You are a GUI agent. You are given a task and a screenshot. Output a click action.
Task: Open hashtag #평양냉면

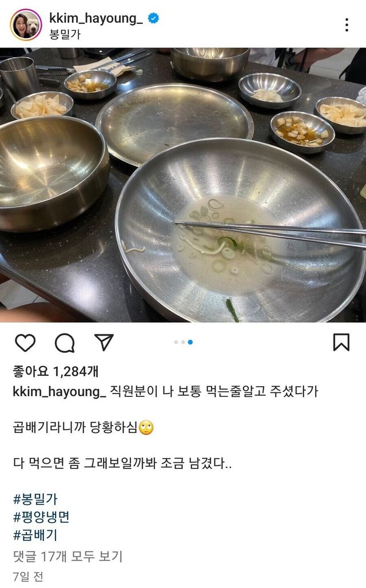[41, 517]
